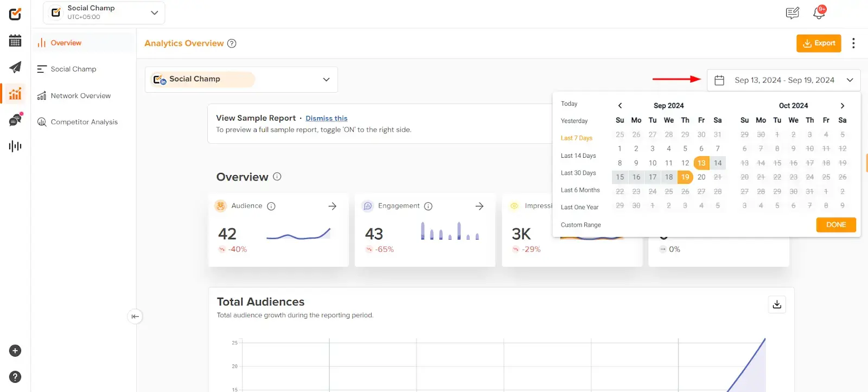This screenshot has width=868, height=392.
Task: Choose Last 30 Days preset
Action: coord(578,173)
